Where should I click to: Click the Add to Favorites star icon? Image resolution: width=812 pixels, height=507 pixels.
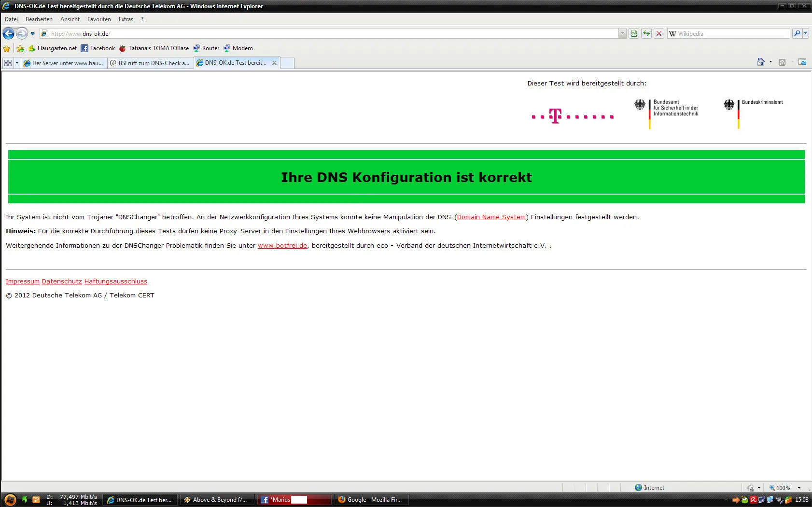pos(20,48)
